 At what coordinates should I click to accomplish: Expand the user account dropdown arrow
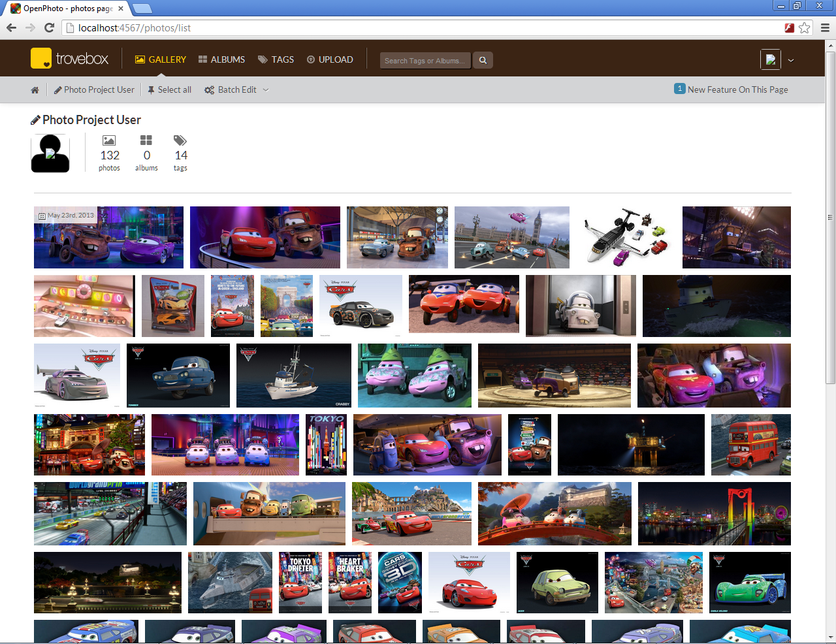(x=791, y=60)
